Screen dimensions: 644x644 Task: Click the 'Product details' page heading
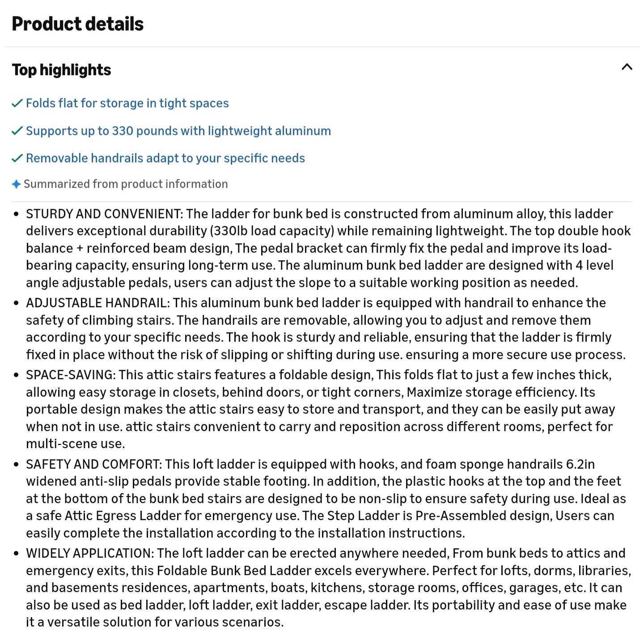(78, 24)
